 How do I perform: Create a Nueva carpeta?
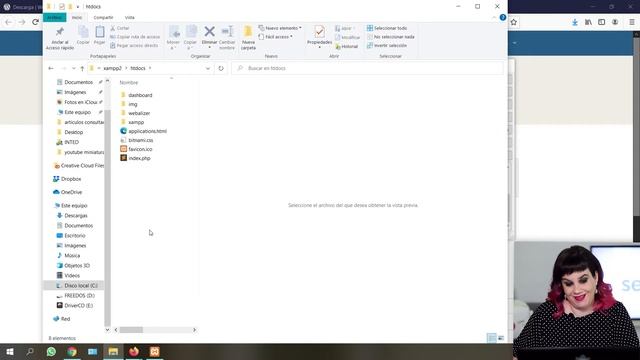[x=248, y=38]
